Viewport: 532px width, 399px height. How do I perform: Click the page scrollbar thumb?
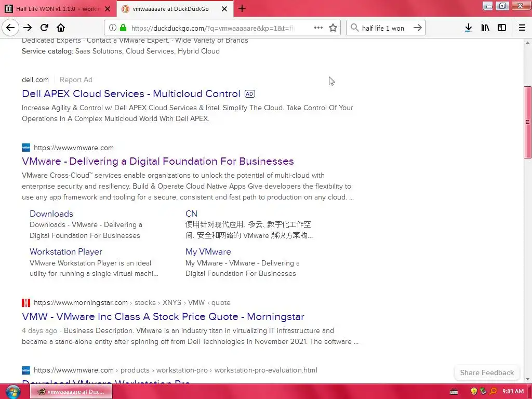[x=527, y=122]
